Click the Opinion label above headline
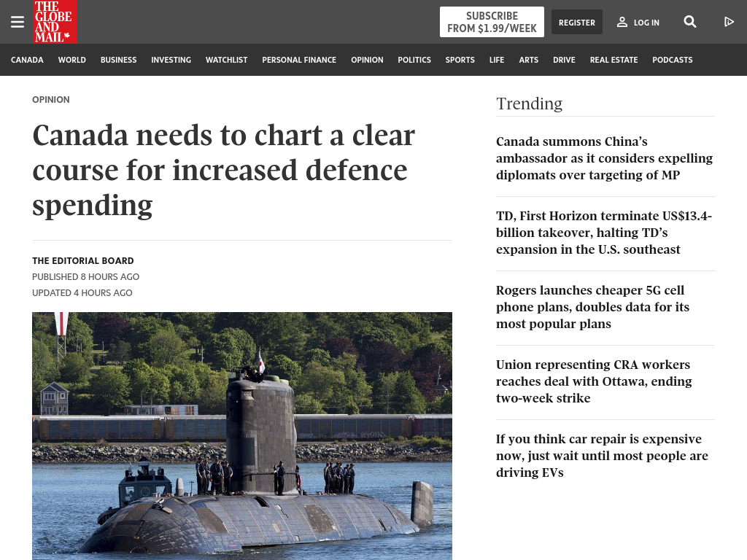Image resolution: width=747 pixels, height=560 pixels. (51, 99)
